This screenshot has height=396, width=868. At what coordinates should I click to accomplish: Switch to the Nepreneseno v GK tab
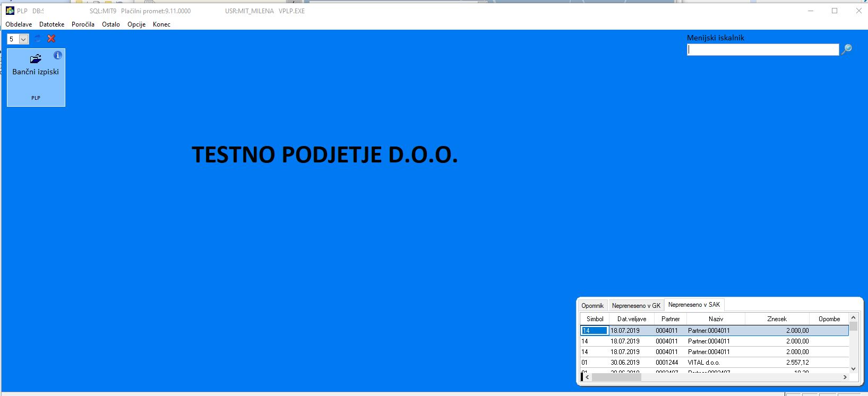pyautogui.click(x=636, y=306)
